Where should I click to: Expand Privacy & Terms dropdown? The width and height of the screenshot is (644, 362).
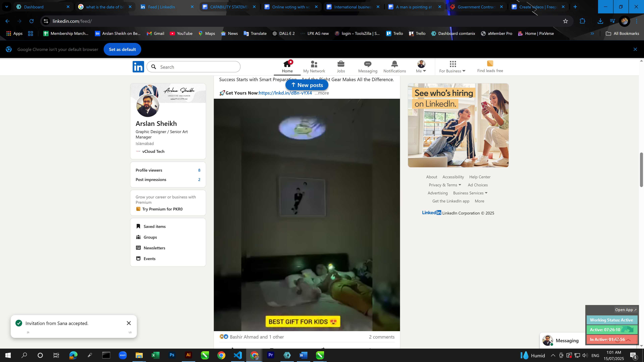(x=445, y=185)
